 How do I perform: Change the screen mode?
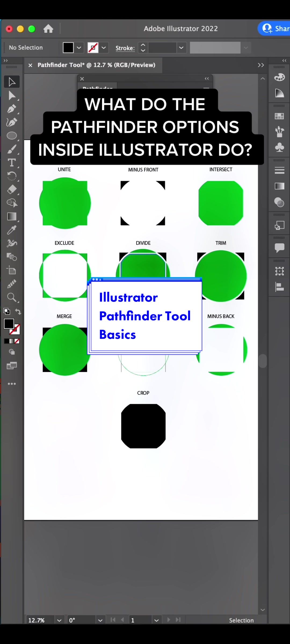(12, 365)
